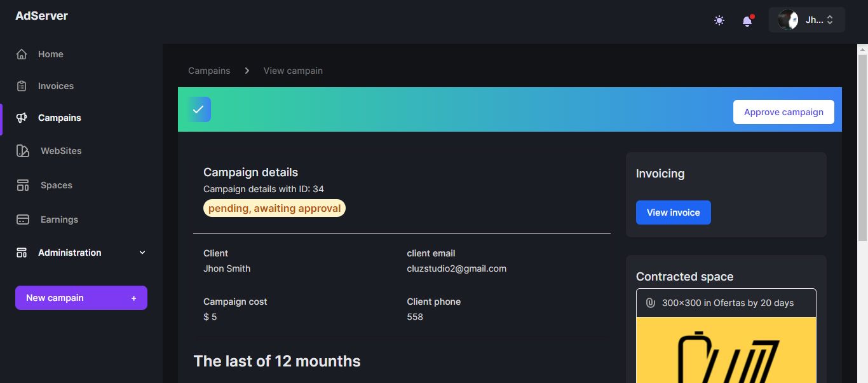Expand the Administration menu chevron

tap(142, 253)
